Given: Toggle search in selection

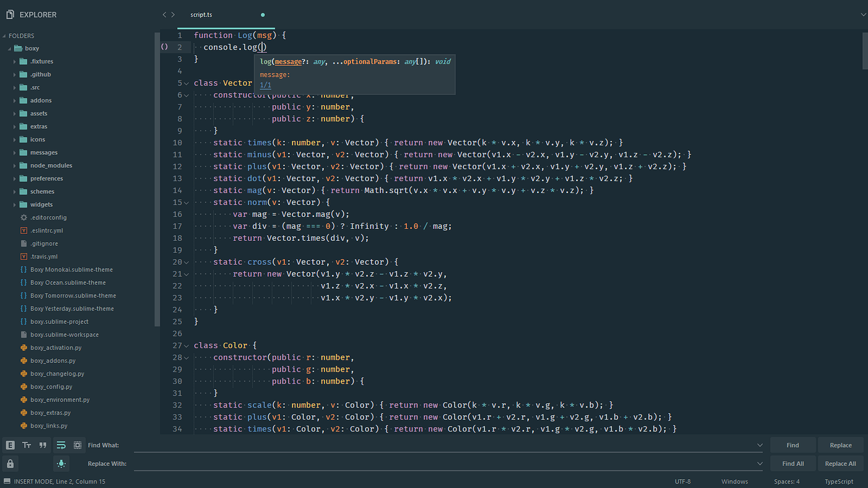Looking at the screenshot, I should click(77, 445).
